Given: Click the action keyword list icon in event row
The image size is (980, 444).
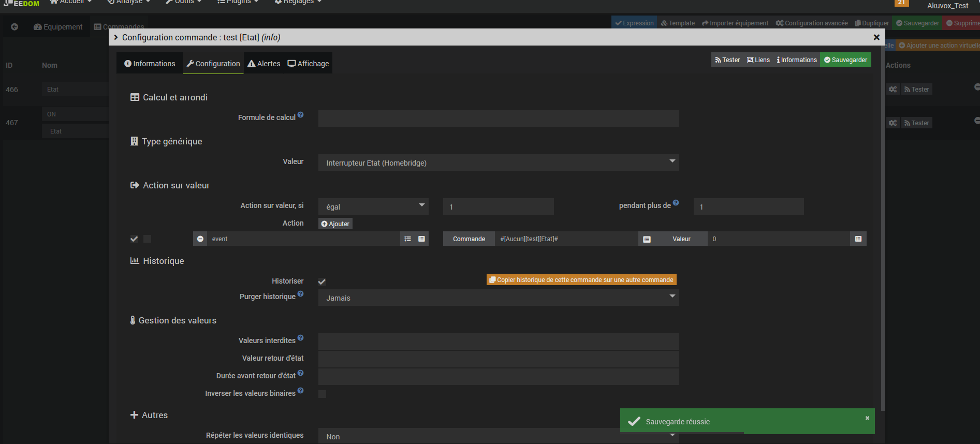Looking at the screenshot, I should point(407,239).
